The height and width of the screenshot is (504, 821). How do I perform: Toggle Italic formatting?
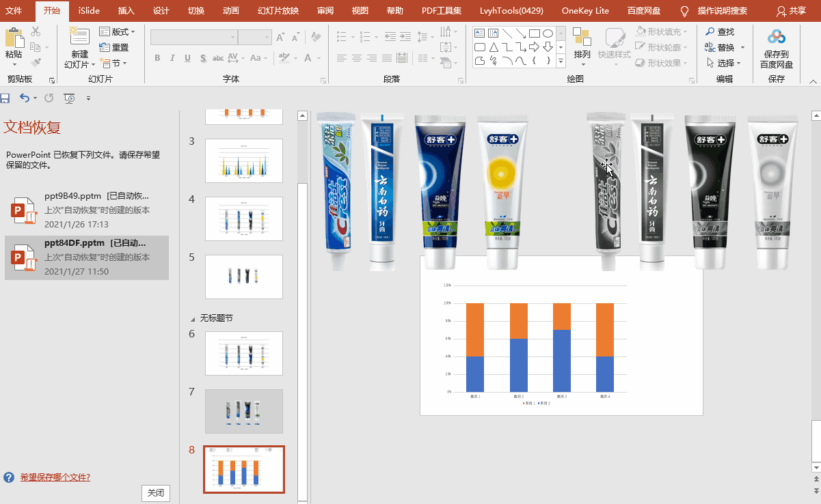point(172,59)
